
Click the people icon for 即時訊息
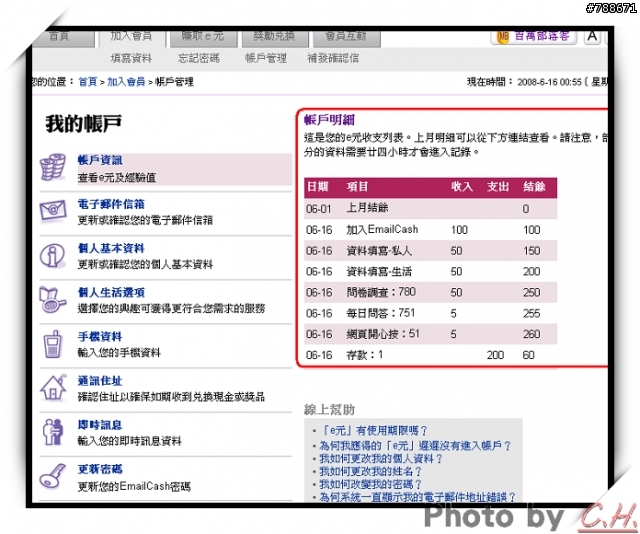coord(53,432)
